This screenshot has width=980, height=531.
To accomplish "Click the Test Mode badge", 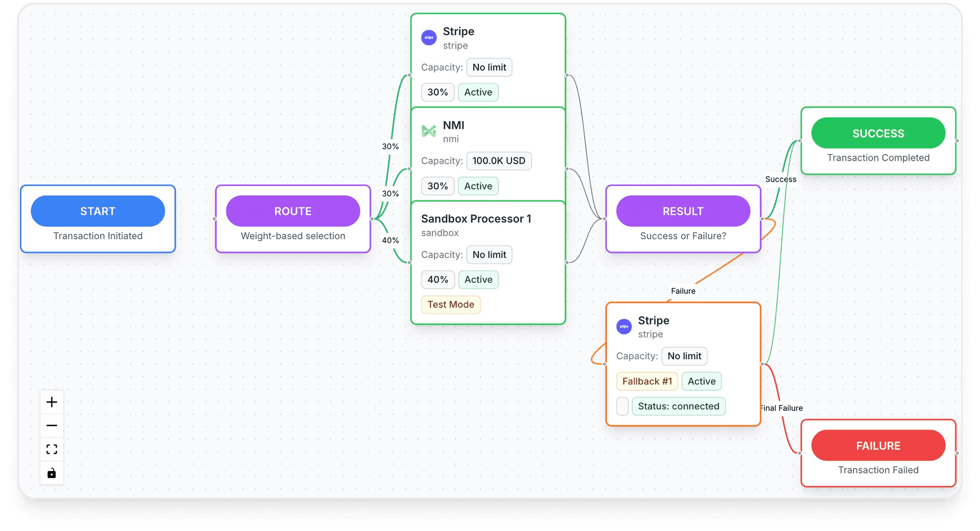I will point(450,304).
